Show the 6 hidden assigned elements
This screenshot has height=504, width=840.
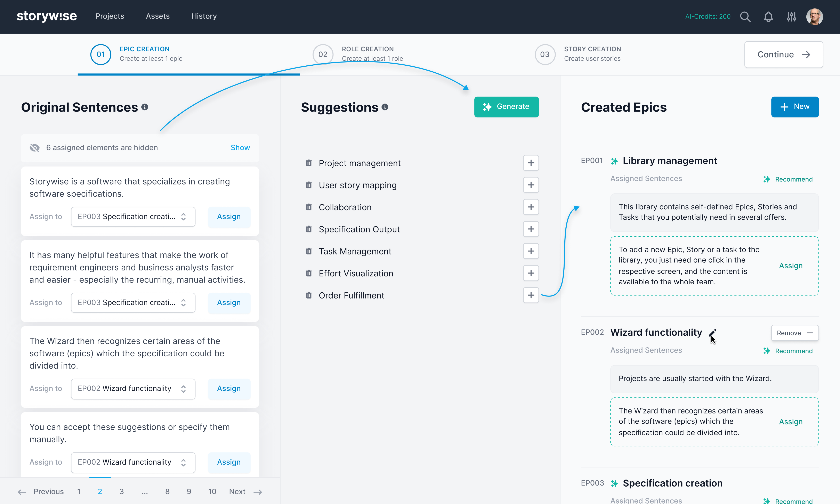pos(240,148)
